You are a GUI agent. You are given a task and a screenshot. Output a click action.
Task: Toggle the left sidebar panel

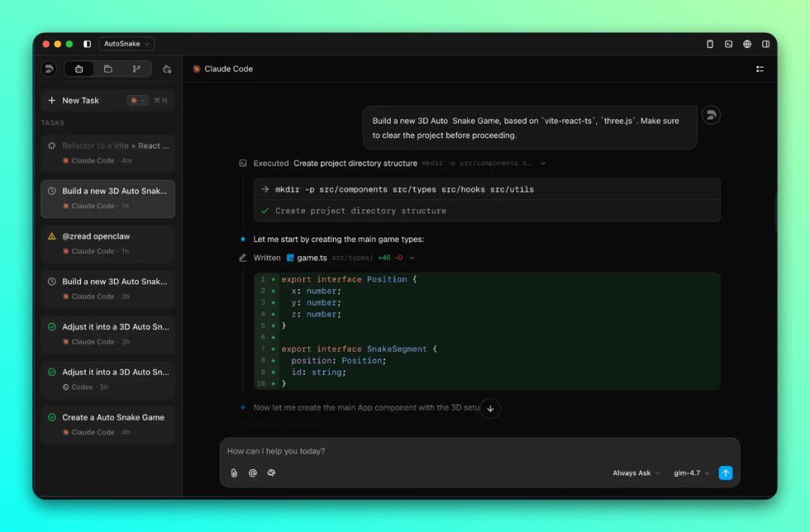tap(87, 44)
